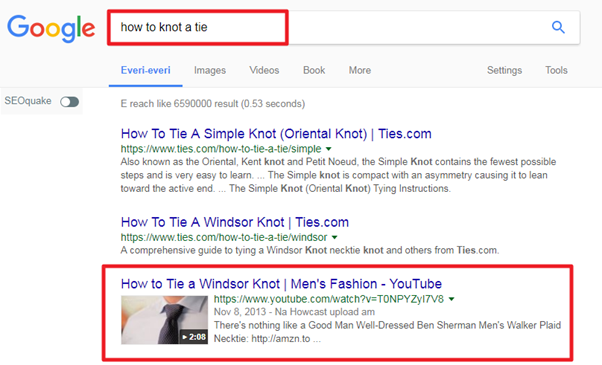Open the 'How To Tie A Simple Knot (Oriental Knot)' result
The image size is (602, 365).
(x=276, y=134)
